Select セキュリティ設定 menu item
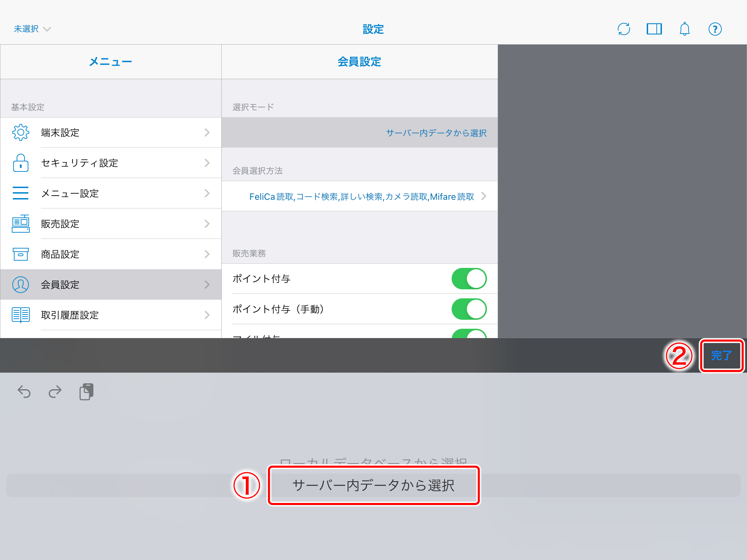Viewport: 747px width, 560px height. pos(111,163)
